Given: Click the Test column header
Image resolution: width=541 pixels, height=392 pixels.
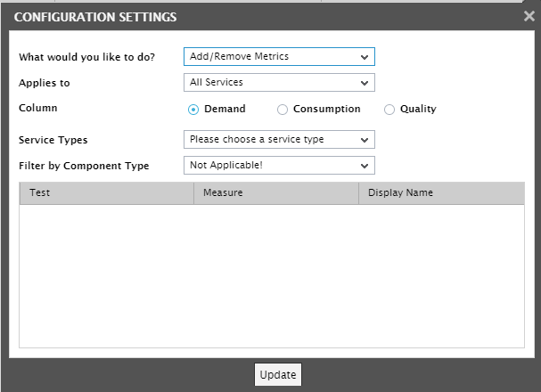Looking at the screenshot, I should click(x=107, y=192).
